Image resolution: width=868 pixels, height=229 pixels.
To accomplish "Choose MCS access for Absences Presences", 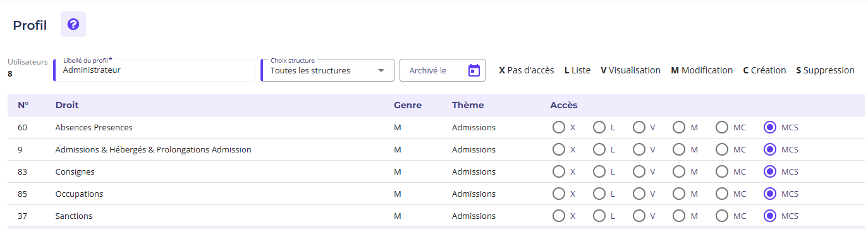I will coord(770,127).
